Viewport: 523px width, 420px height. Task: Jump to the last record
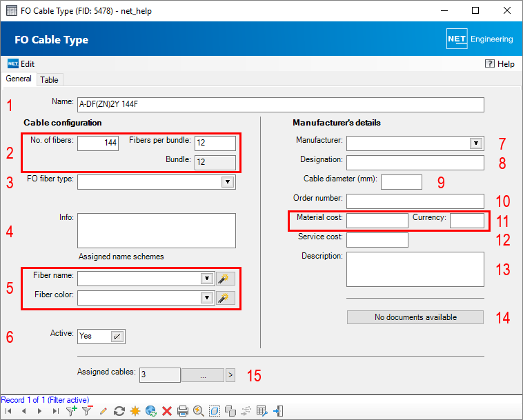pos(55,411)
